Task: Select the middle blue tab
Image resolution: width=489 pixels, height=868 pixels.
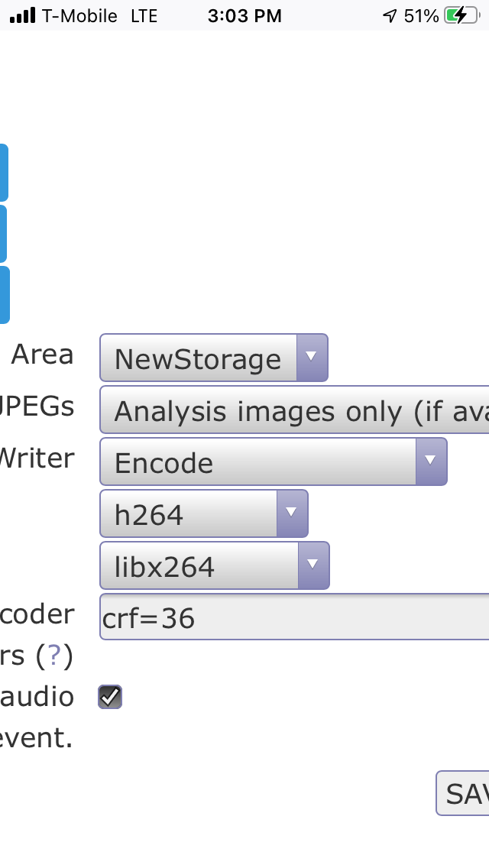Action: tap(3, 234)
